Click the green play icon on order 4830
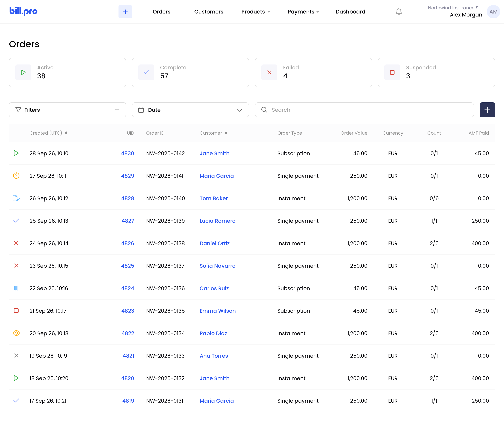This screenshot has height=430, width=504. pyautogui.click(x=16, y=153)
